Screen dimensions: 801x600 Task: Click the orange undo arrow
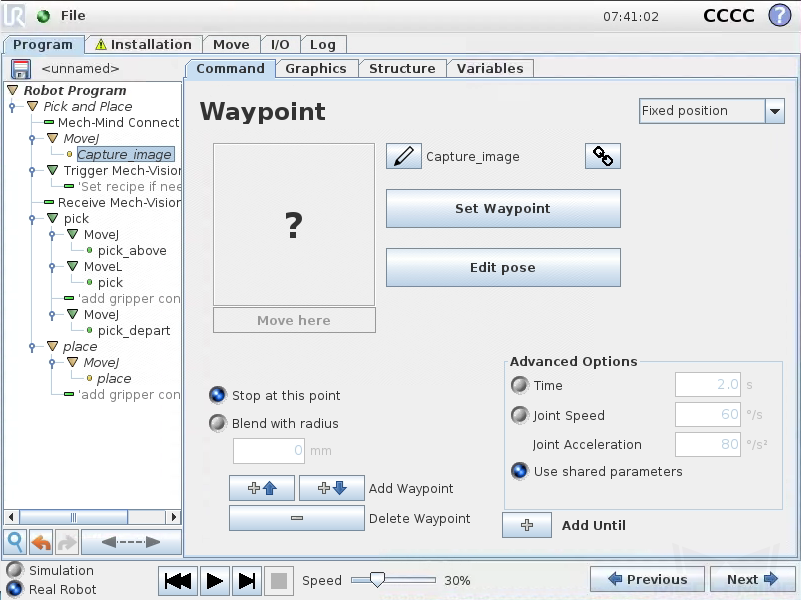pyautogui.click(x=41, y=542)
